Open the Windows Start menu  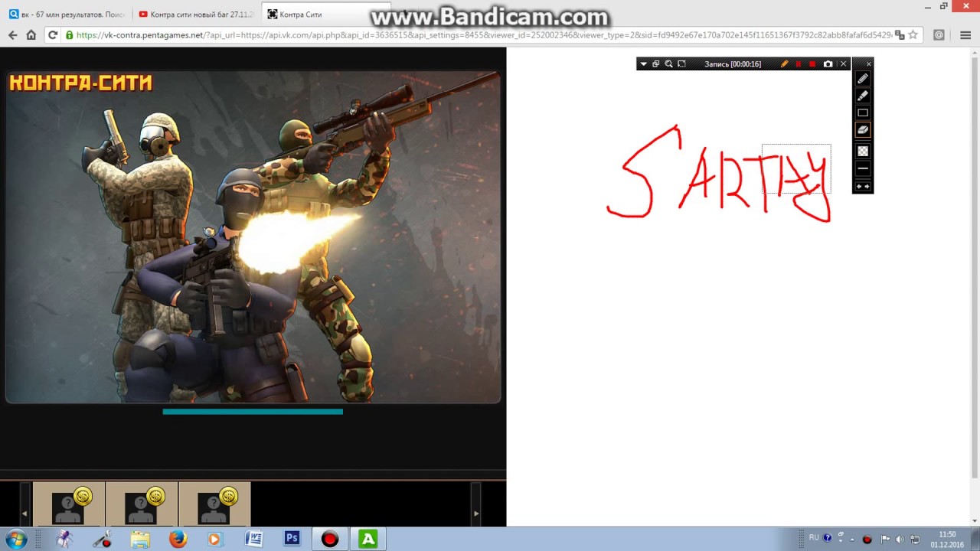(x=15, y=539)
